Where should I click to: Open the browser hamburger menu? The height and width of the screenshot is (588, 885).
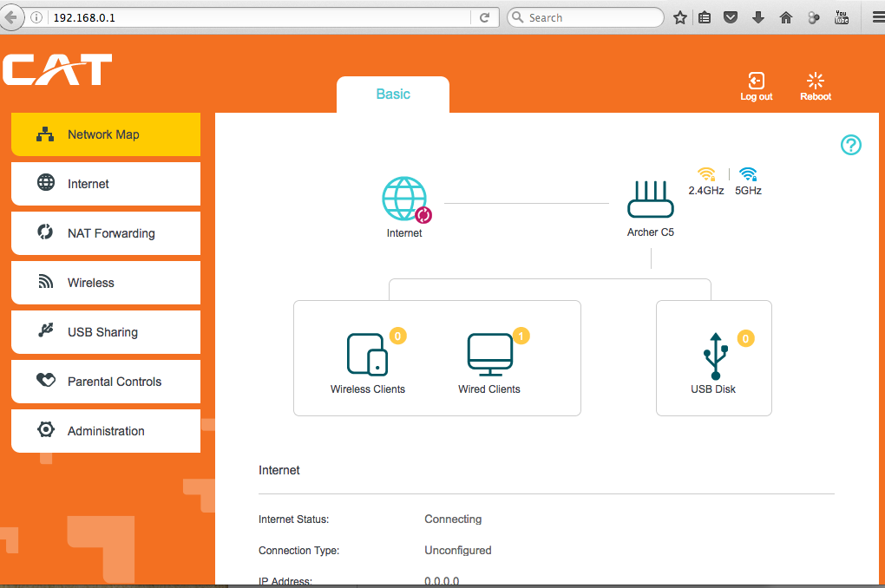tap(879, 17)
